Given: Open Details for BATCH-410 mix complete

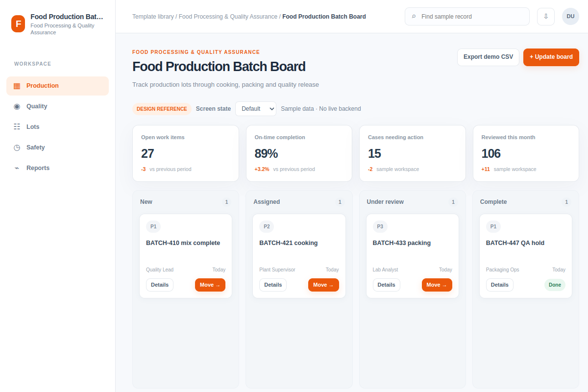Looking at the screenshot, I should 160,285.
